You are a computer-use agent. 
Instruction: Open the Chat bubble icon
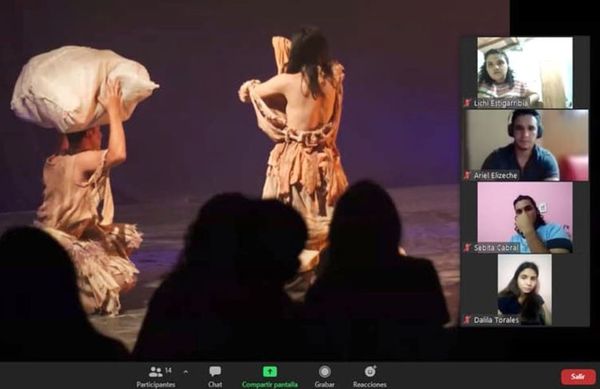point(215,371)
